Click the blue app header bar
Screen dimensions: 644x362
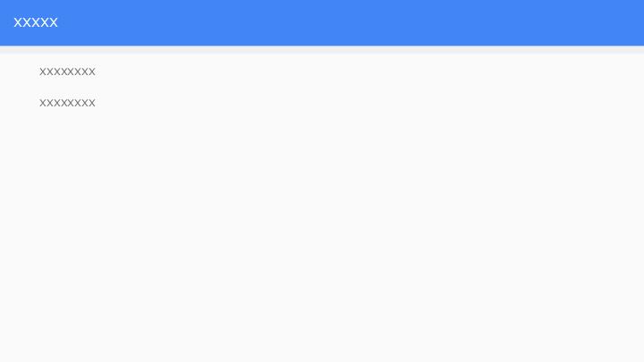tap(322, 22)
